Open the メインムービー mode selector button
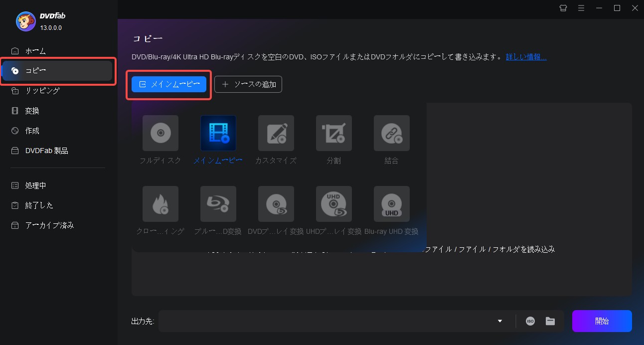This screenshot has height=345, width=644. click(x=169, y=85)
